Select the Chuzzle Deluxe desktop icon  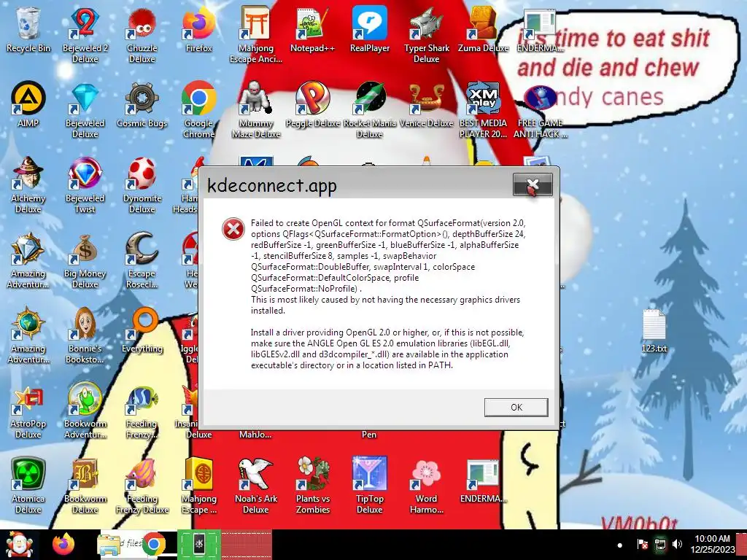[142, 35]
